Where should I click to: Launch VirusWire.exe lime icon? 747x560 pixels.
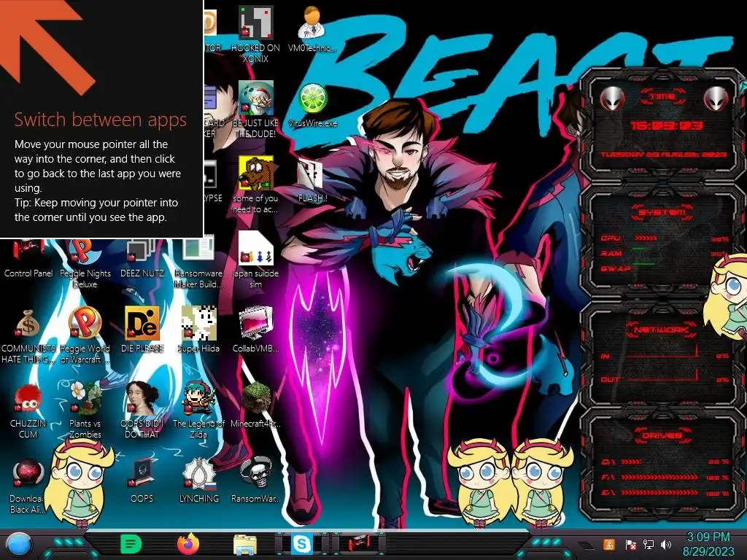tap(312, 105)
